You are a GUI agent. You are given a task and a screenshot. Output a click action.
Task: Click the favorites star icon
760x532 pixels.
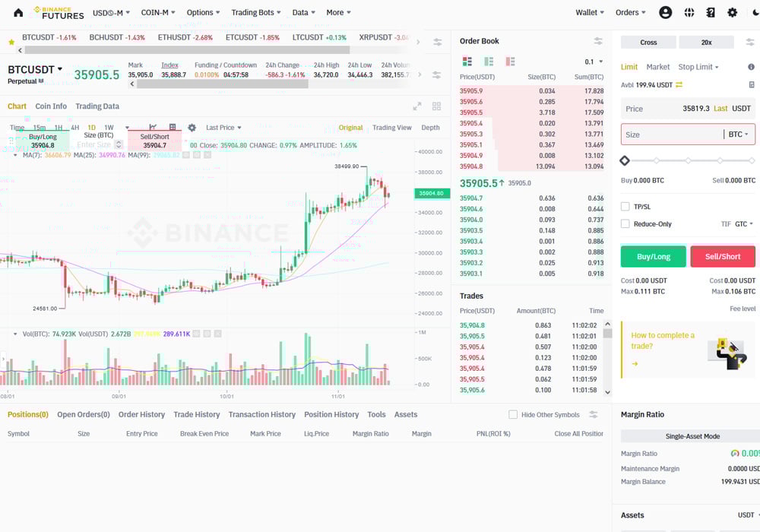[11, 42]
